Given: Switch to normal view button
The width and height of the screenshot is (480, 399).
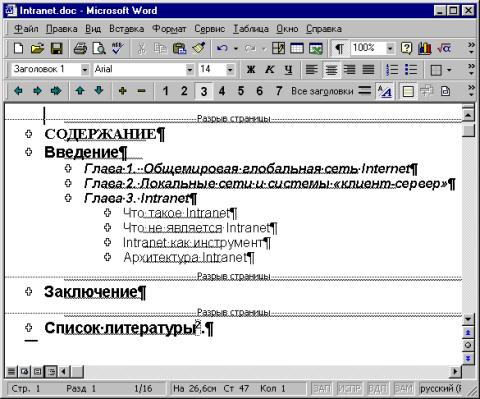Looking at the screenshot, I should point(11,371).
